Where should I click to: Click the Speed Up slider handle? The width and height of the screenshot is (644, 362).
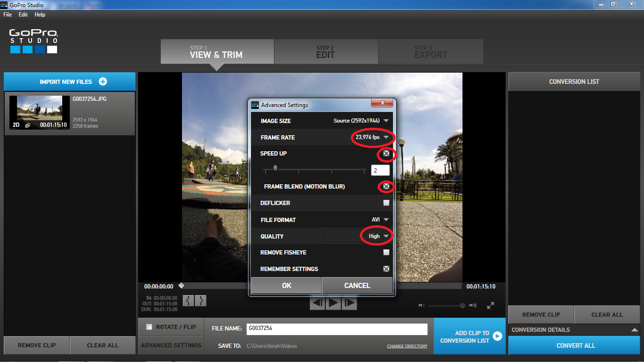click(x=275, y=168)
